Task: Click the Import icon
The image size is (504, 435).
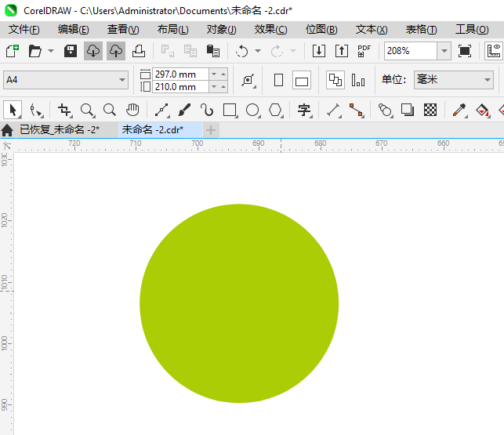Action: [x=319, y=51]
